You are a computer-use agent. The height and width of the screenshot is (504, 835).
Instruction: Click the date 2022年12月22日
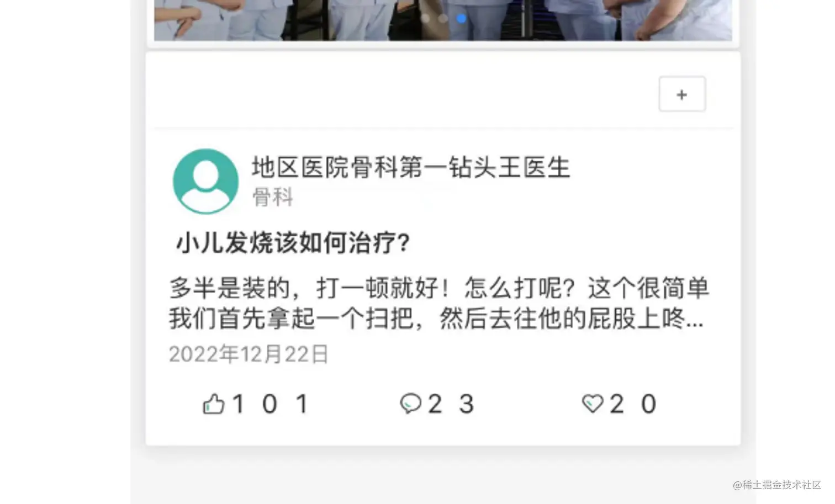(x=249, y=354)
